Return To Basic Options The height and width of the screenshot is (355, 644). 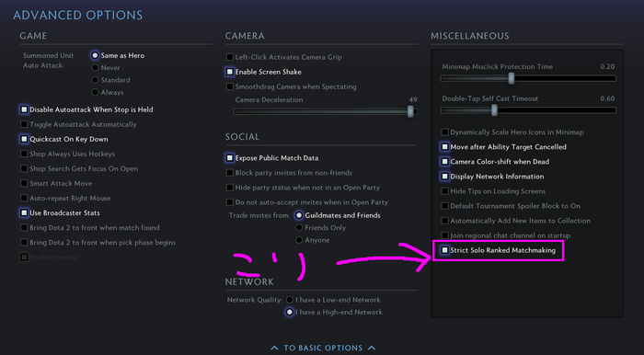pos(323,348)
